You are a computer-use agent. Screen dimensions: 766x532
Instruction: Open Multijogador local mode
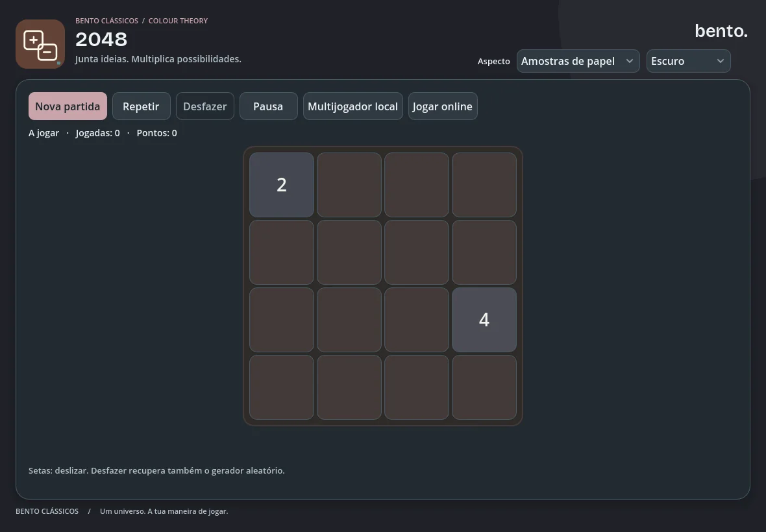pos(352,106)
